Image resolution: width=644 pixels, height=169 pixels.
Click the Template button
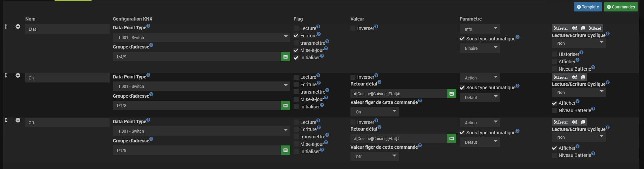(588, 7)
